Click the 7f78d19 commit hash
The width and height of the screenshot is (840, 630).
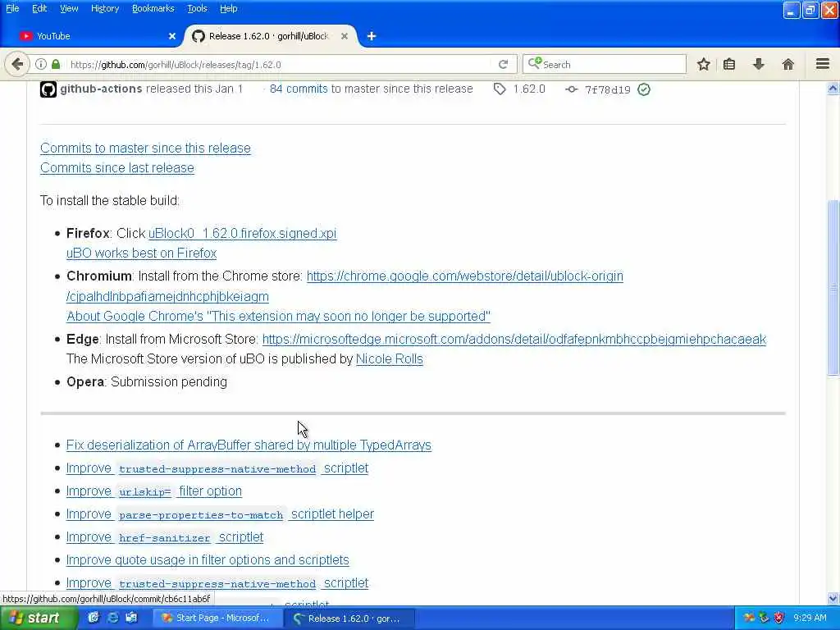tap(608, 90)
